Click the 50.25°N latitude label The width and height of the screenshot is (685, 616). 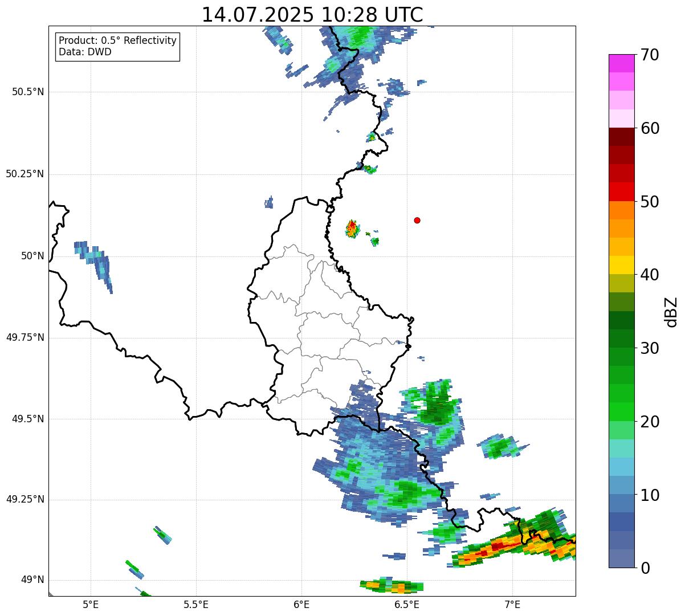point(25,174)
